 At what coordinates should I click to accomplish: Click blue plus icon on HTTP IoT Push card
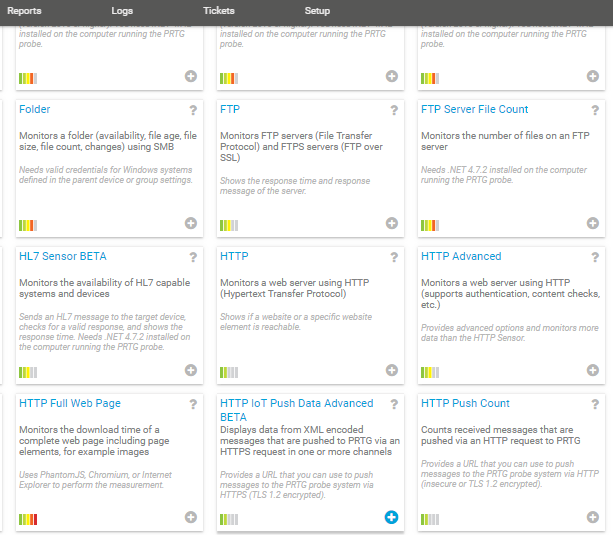pos(391,517)
